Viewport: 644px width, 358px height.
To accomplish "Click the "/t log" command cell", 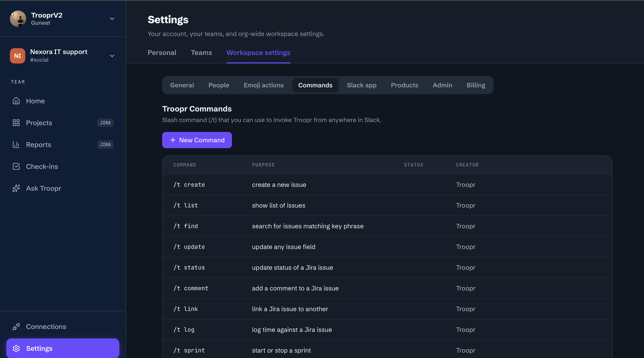I will 184,330.
